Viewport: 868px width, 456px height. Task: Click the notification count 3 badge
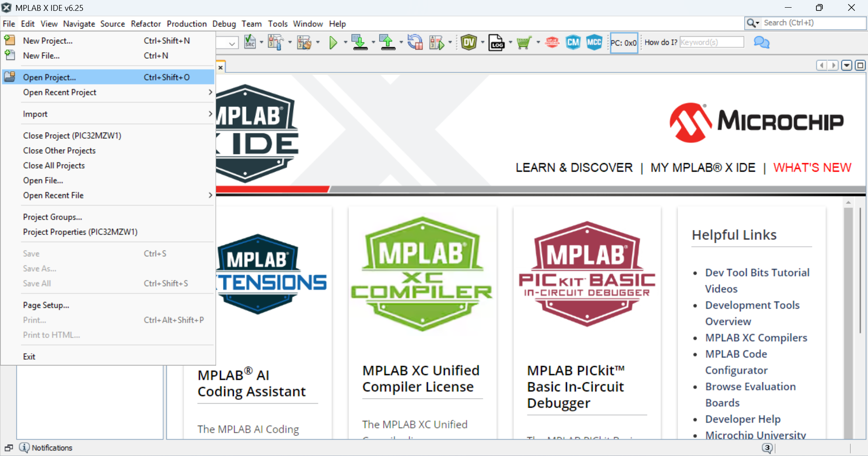[x=767, y=448]
